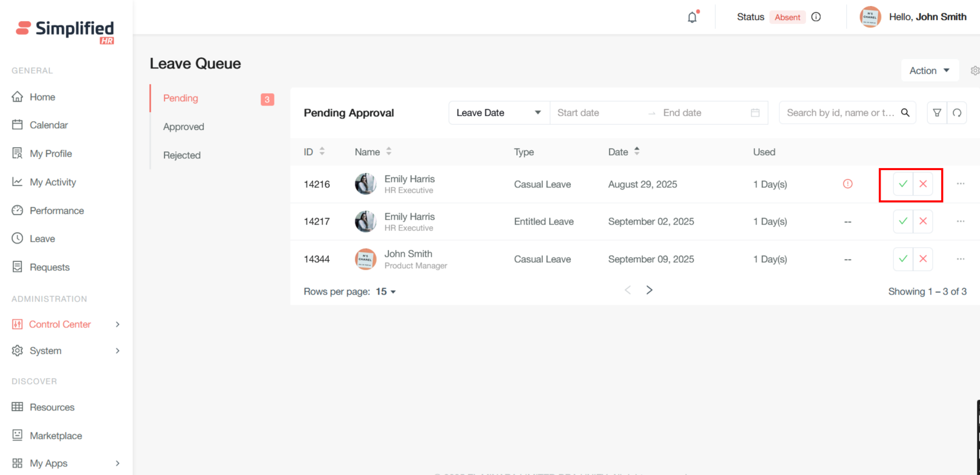This screenshot has height=475, width=980.
Task: Reject leave request 14217 with red X
Action: tap(923, 221)
